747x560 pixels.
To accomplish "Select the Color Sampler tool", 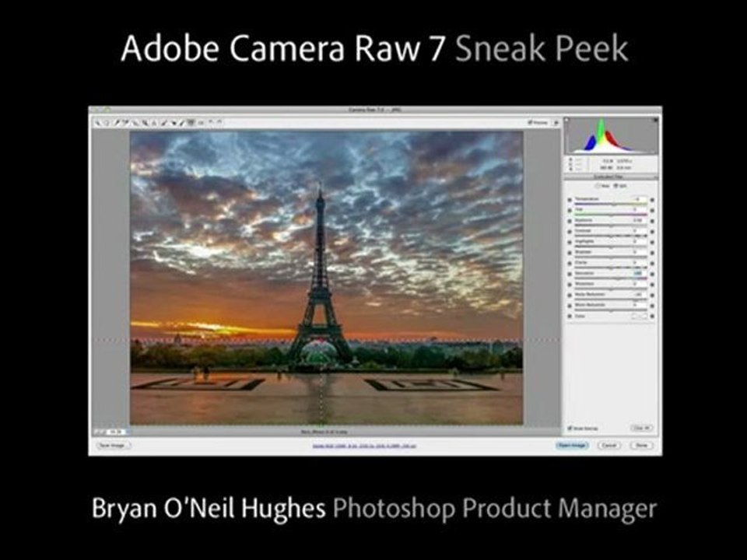I will [126, 122].
